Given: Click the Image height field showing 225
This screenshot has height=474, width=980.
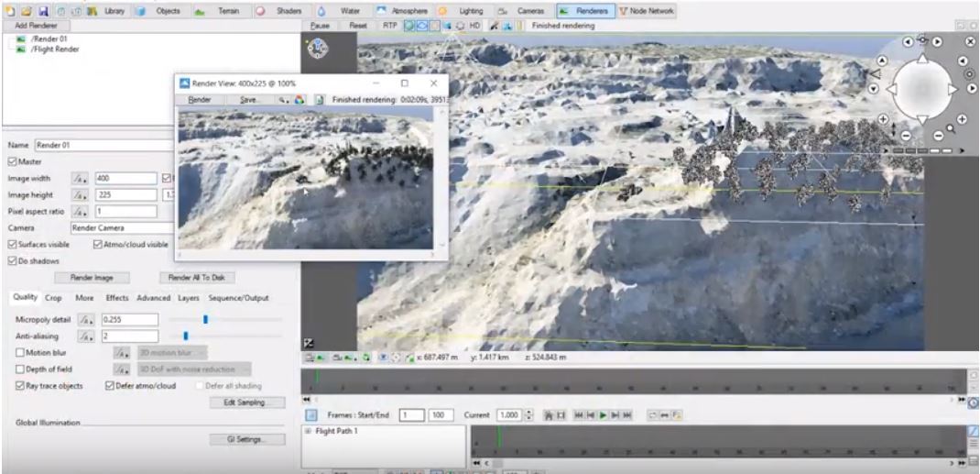Looking at the screenshot, I should coord(125,195).
